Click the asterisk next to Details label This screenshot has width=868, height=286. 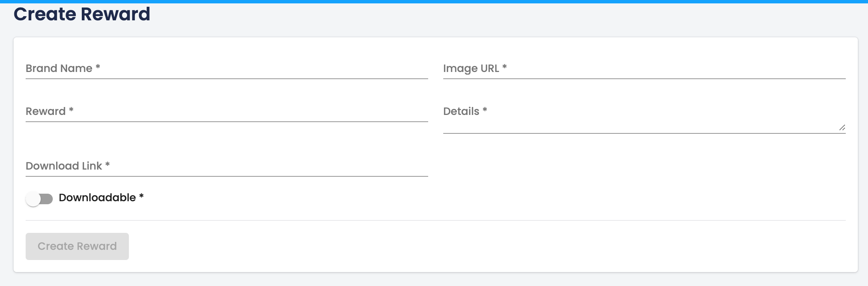(x=485, y=110)
